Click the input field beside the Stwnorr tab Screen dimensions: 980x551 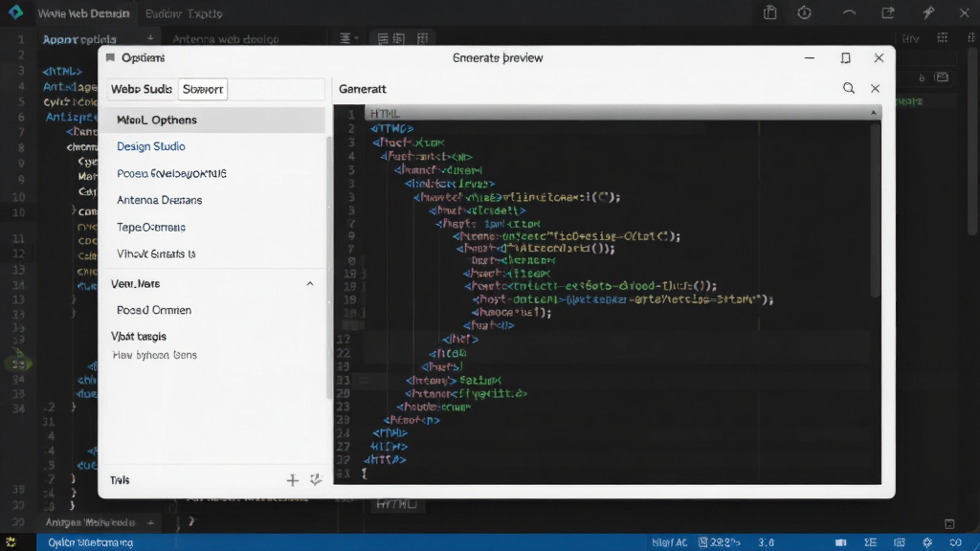(277, 89)
